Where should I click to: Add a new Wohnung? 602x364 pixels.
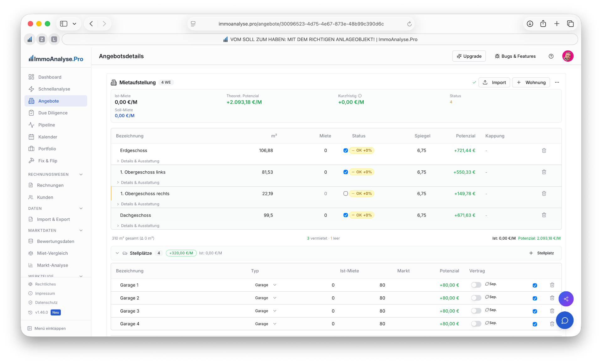531,82
